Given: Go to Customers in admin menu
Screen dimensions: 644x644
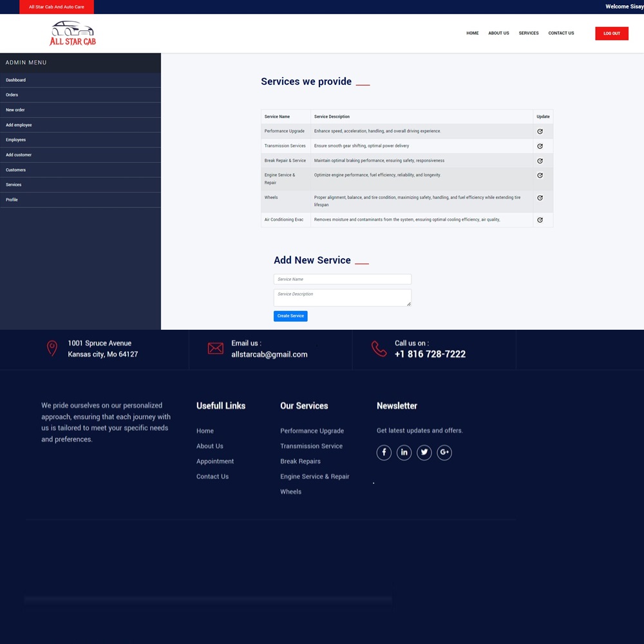Looking at the screenshot, I should point(16,170).
